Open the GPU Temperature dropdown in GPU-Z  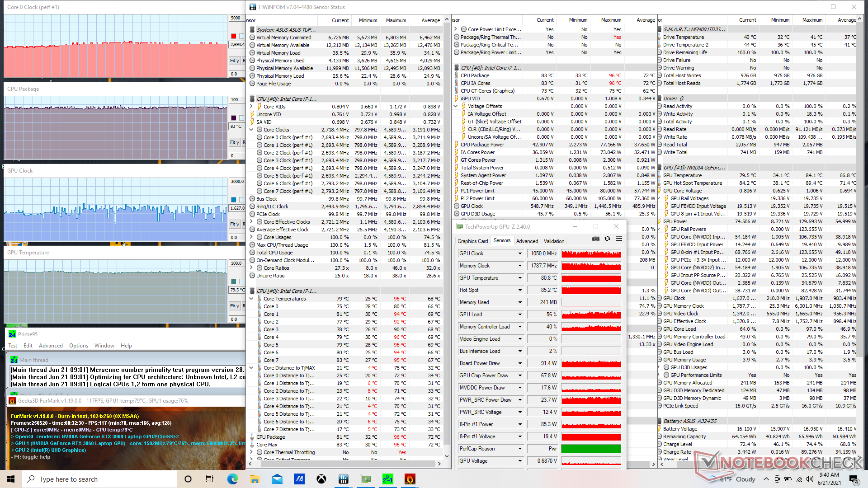tap(520, 278)
